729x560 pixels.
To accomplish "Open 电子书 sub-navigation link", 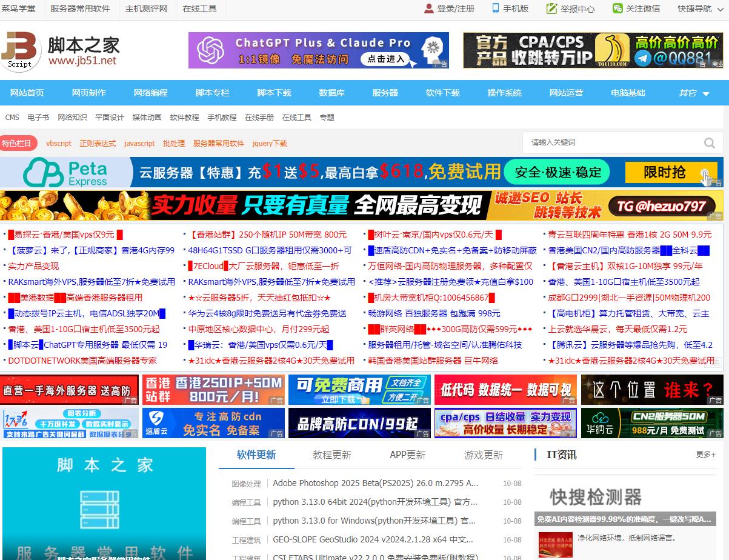I will click(38, 118).
